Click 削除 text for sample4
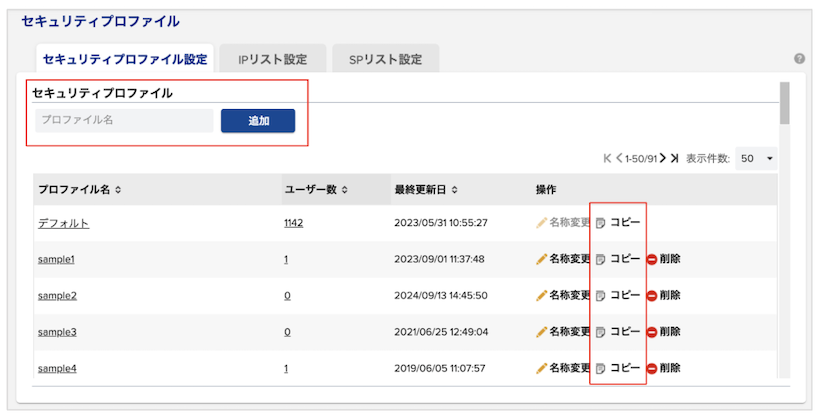The image size is (821, 420). [x=670, y=368]
